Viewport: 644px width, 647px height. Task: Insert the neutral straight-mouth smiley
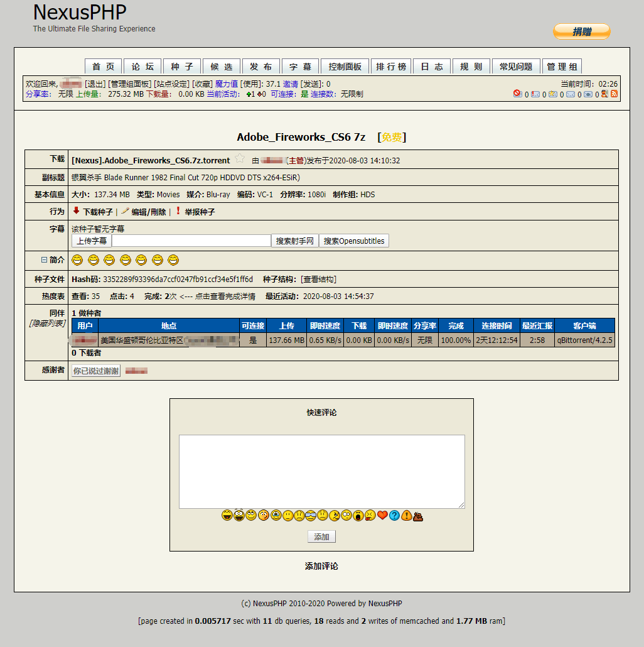(287, 515)
